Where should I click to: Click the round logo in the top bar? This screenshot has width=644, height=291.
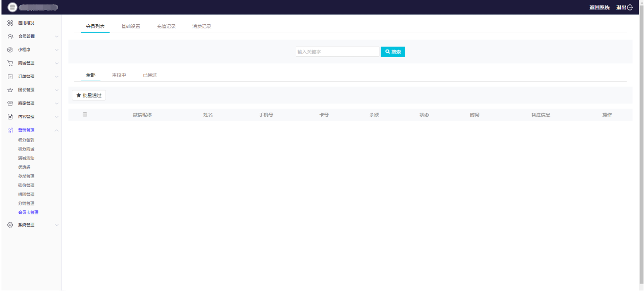[12, 7]
